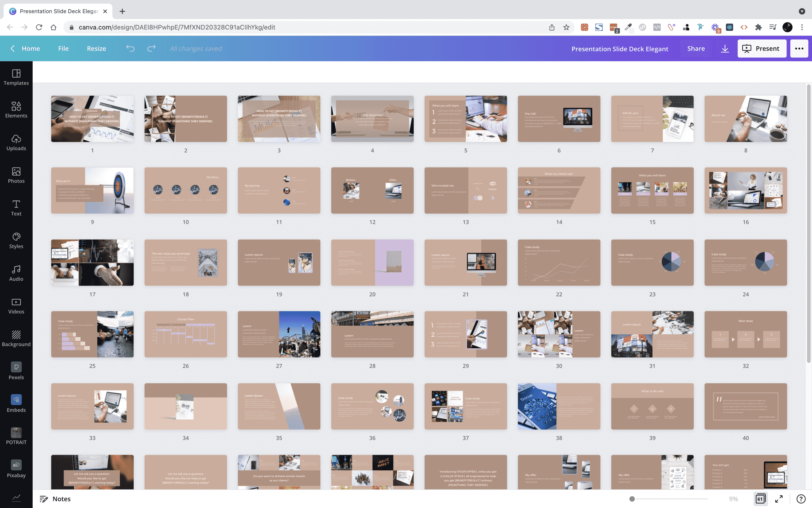Click the zoom slider handle
This screenshot has width=812, height=508.
tap(632, 499)
